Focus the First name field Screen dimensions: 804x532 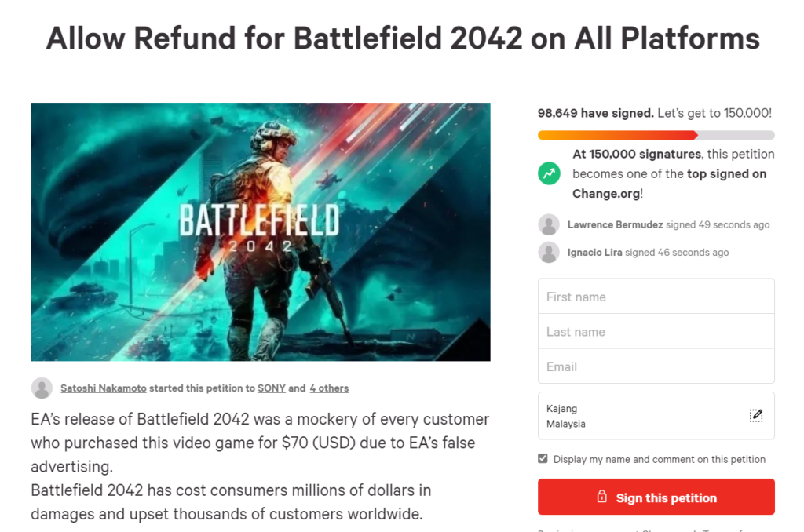coord(656,297)
